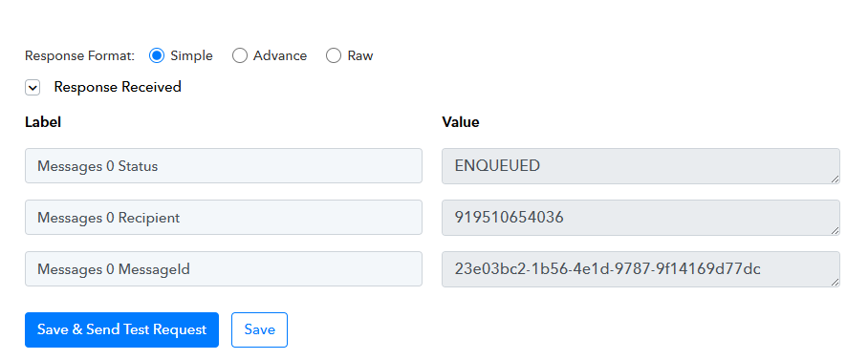Image resolution: width=868 pixels, height=360 pixels.
Task: Select the Raw response format radio button
Action: coord(334,55)
